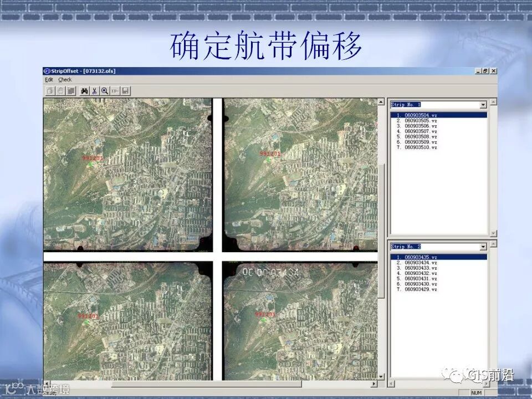Click the floppy disk save icon
Screen dimensions: 532x399
126,91
